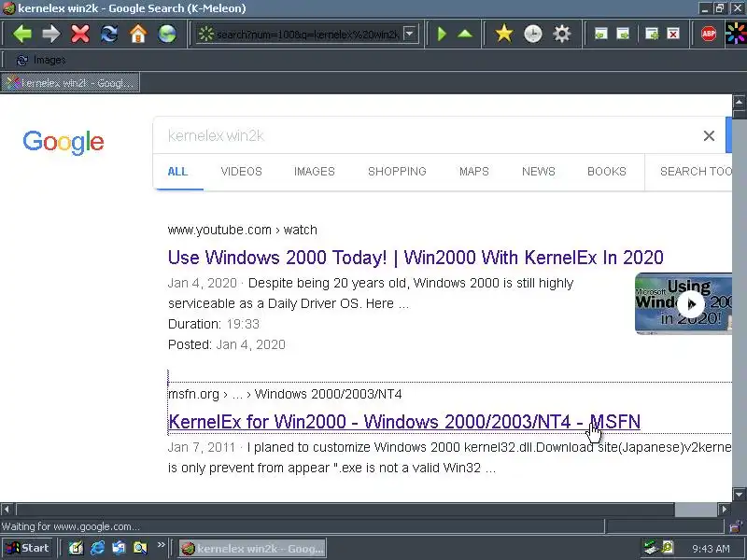Image resolution: width=747 pixels, height=560 pixels.
Task: Focus the kernelex win2k search box
Action: coord(429,135)
